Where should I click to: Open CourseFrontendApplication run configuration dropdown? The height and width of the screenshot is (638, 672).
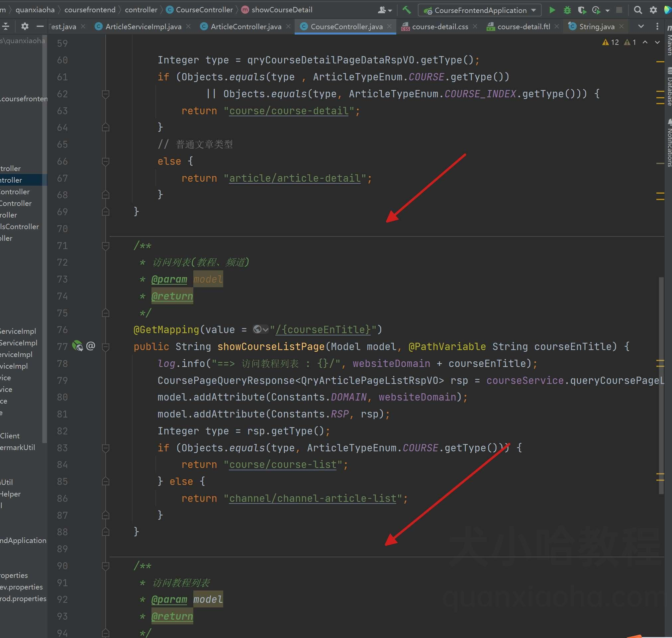(480, 10)
